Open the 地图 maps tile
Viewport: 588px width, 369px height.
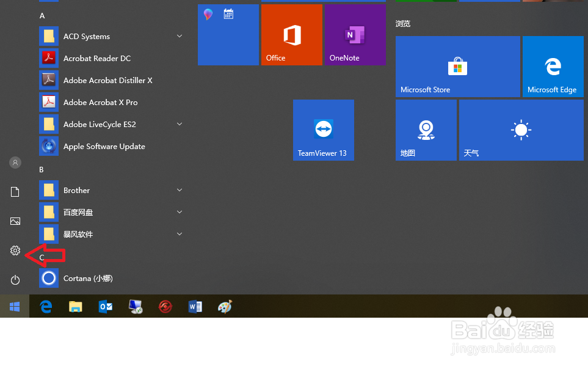pyautogui.click(x=426, y=130)
